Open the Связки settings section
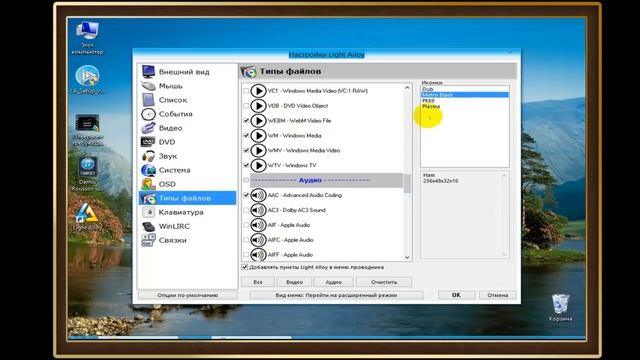640x360 pixels. [x=187, y=240]
